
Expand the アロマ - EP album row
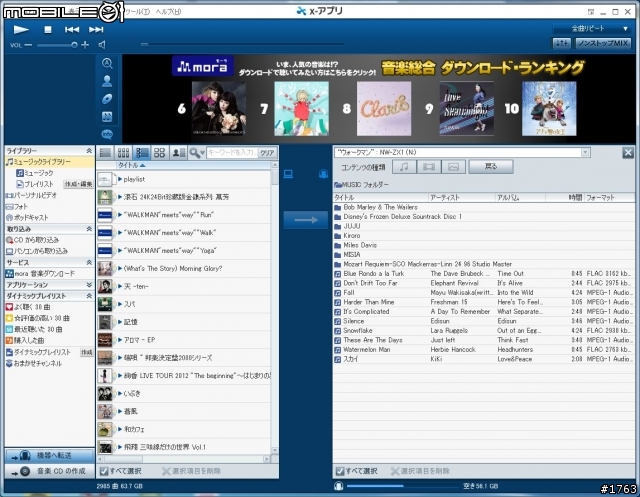point(120,340)
